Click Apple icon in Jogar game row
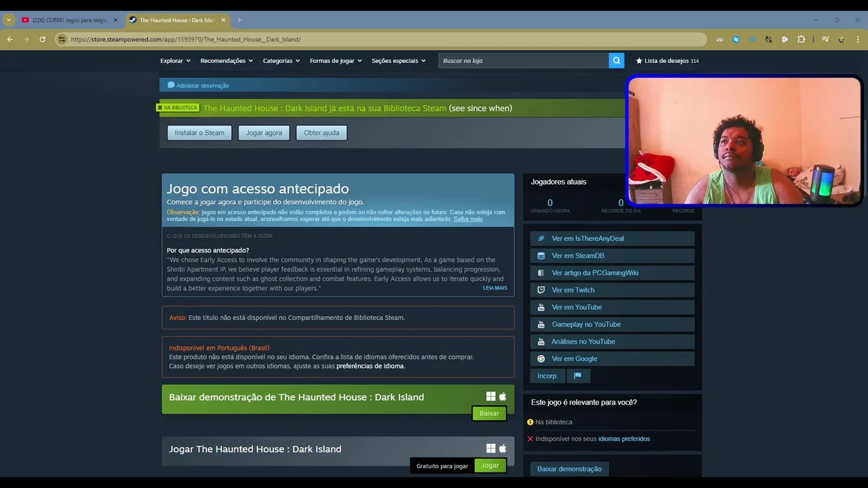Screen dimensions: 868x488 coord(502,448)
